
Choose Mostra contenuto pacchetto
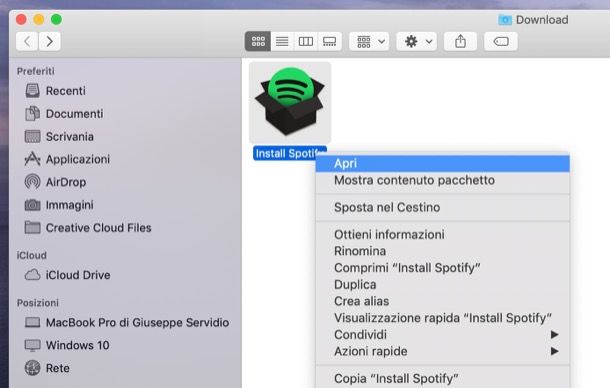pos(442,180)
